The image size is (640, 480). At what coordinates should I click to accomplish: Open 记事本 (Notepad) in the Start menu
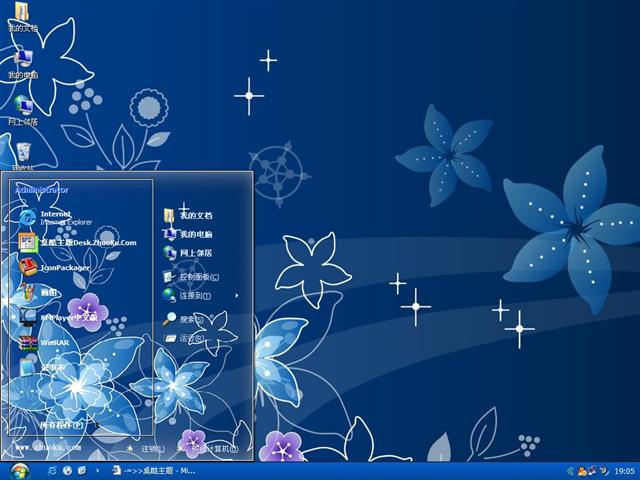[41, 367]
